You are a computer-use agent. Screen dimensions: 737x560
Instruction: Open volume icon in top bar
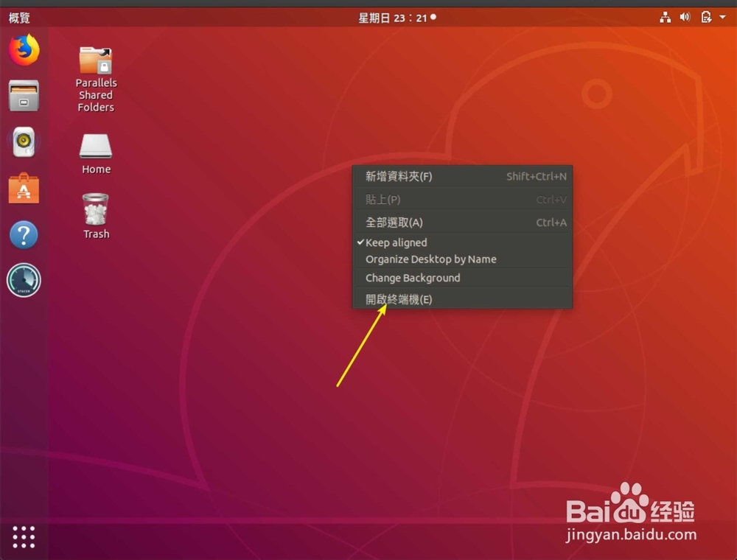[685, 18]
